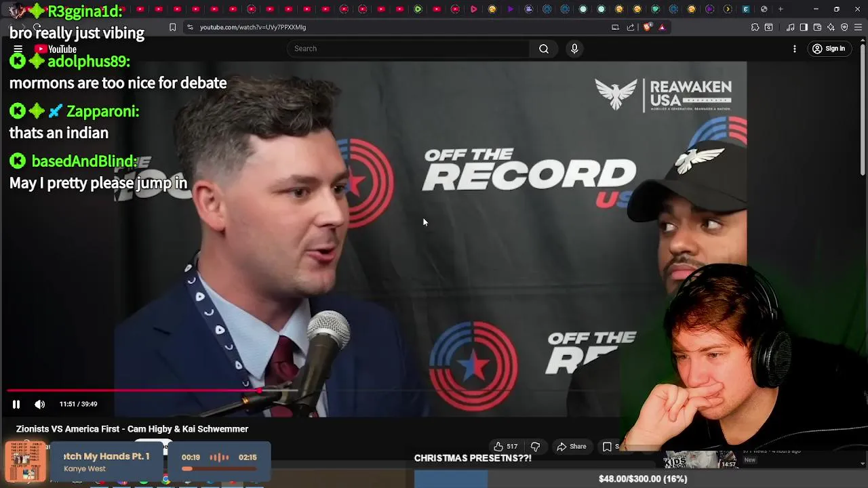Mute the video volume speaker icon
The width and height of the screenshot is (868, 488).
pos(40,404)
